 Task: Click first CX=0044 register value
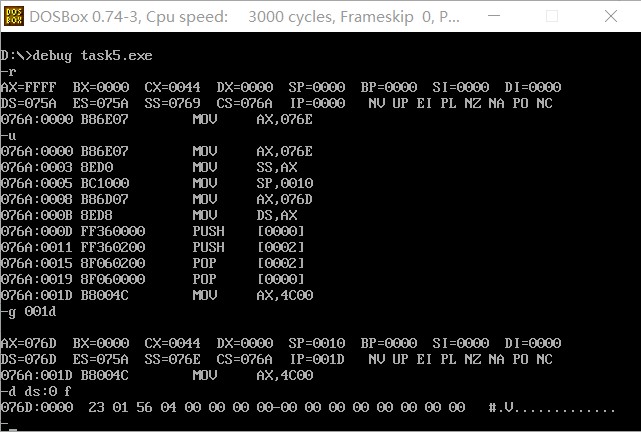(172, 87)
